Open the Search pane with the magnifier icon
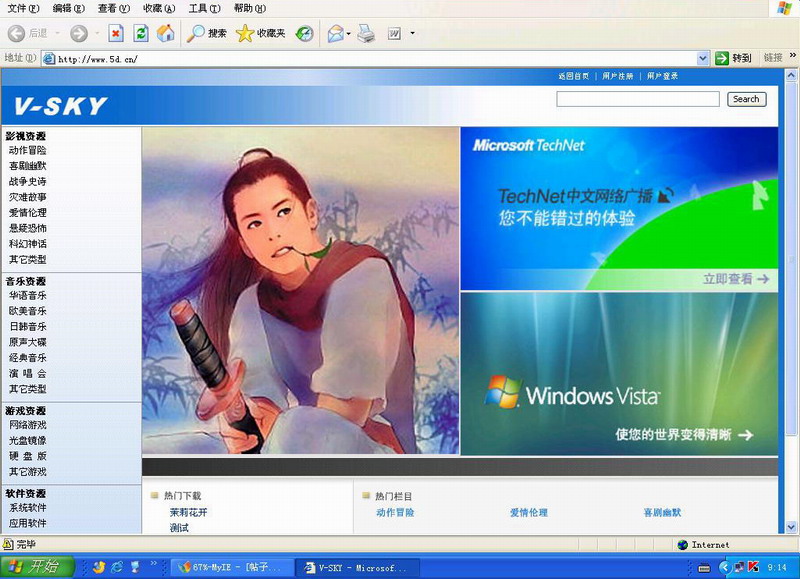The image size is (800, 579). click(195, 34)
